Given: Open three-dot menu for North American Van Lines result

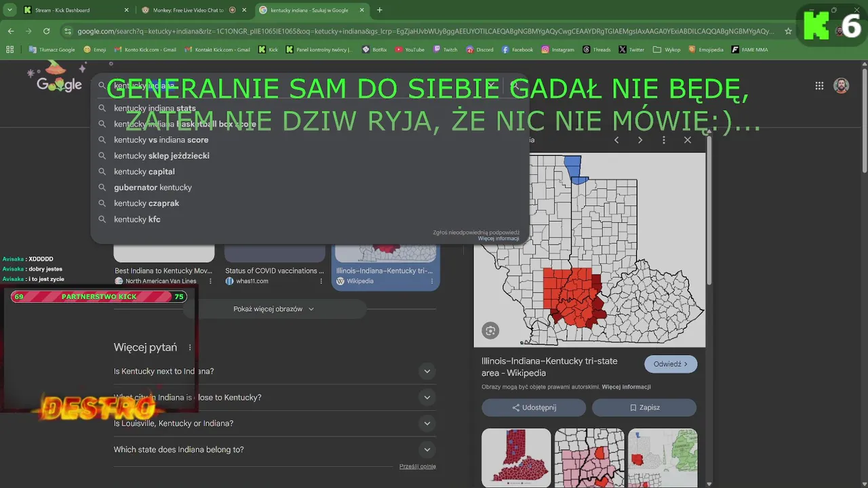Looking at the screenshot, I should pyautogui.click(x=210, y=281).
